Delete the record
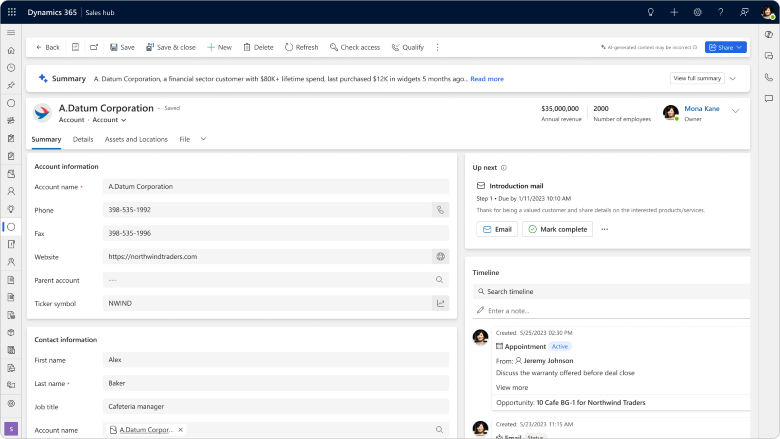780x439 pixels. (258, 47)
